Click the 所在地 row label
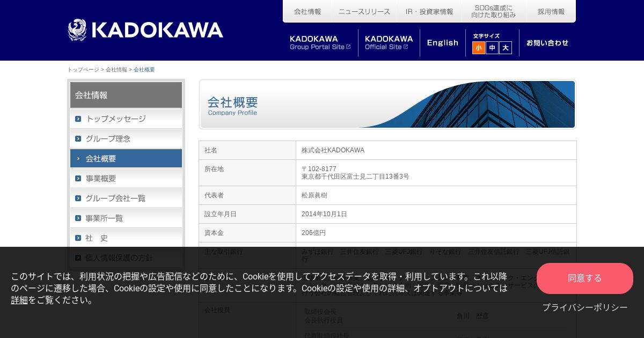 pyautogui.click(x=214, y=169)
